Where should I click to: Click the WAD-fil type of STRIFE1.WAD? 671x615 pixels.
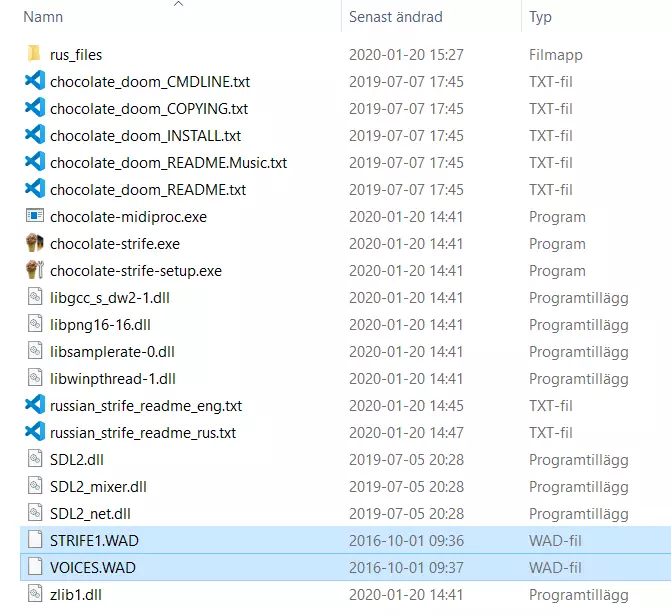[x=555, y=540]
